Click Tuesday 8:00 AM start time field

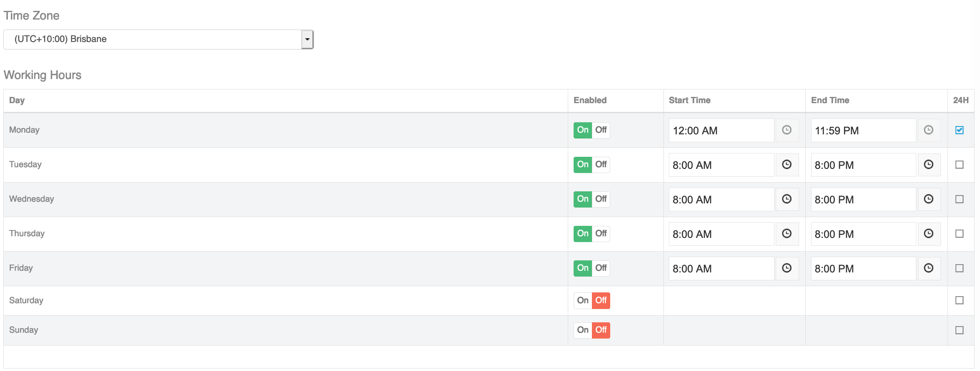(721, 165)
